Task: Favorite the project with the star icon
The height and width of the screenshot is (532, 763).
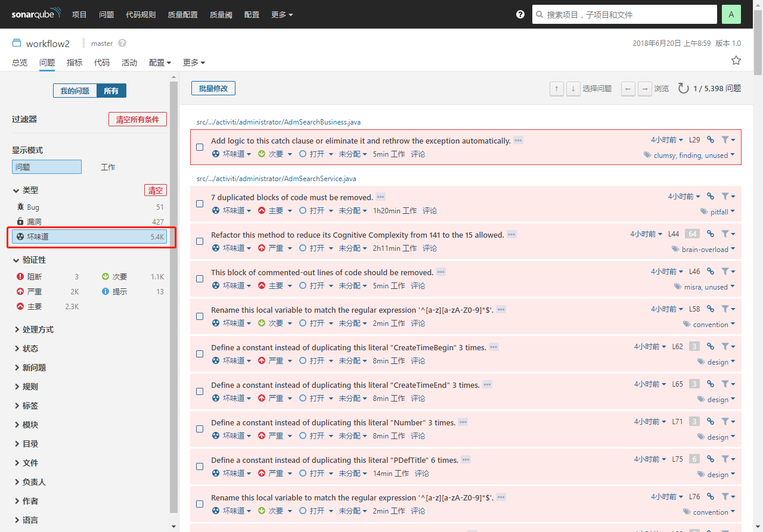Action: pyautogui.click(x=736, y=60)
